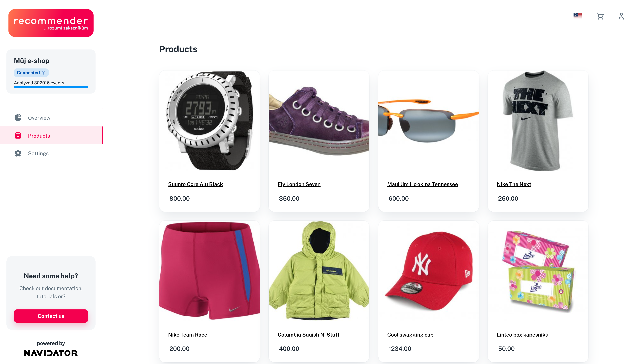Open the Linteo box kapesníků link
The image size is (644, 364).
522,335
